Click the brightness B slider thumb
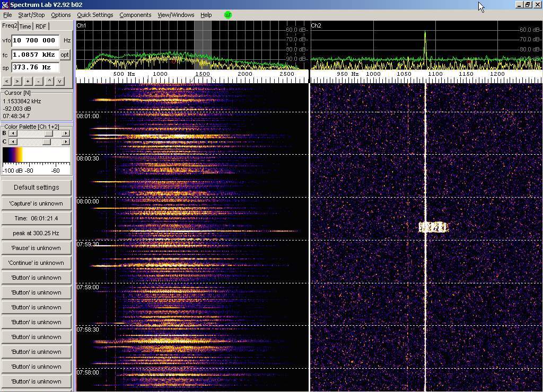 click(48, 133)
